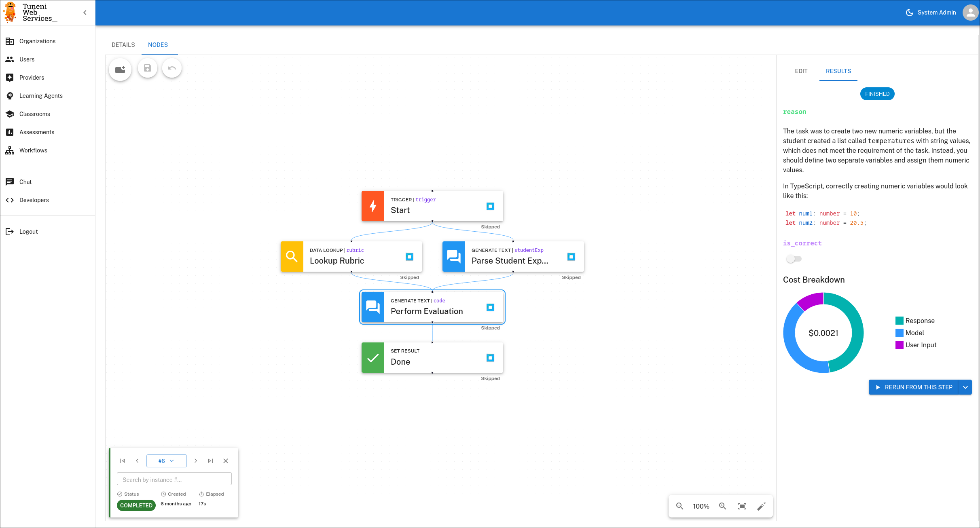
Task: Switch to the DETAILS tab
Action: point(123,45)
